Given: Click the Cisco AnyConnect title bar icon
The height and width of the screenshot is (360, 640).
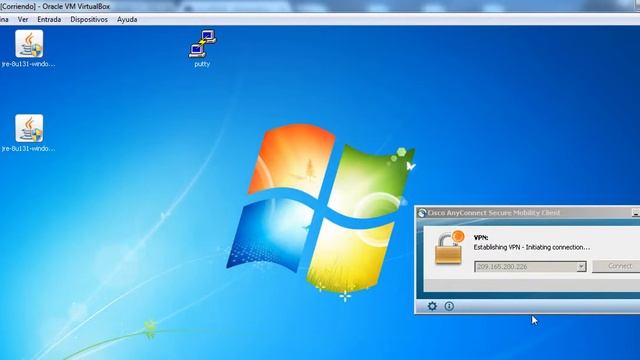Looking at the screenshot, I should pos(422,213).
